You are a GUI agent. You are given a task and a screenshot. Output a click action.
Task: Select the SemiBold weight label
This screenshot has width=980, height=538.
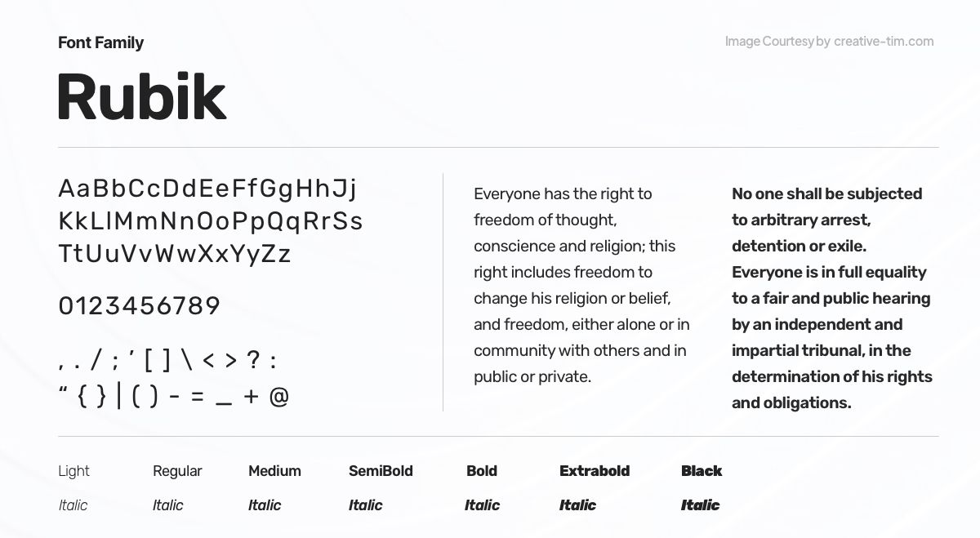pos(381,471)
